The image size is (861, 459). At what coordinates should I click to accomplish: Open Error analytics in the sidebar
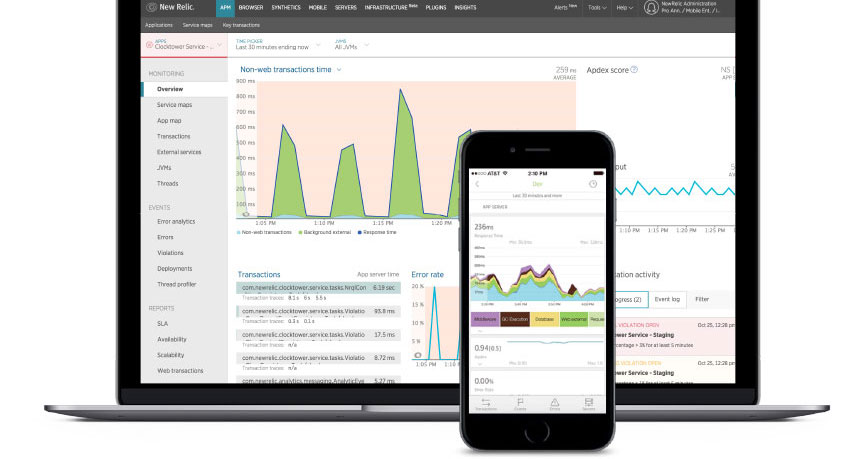coord(176,222)
